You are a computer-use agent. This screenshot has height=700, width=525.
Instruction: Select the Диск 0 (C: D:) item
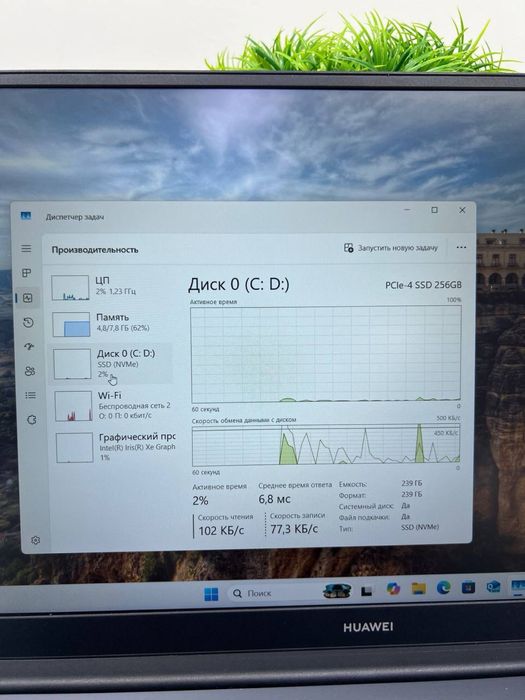coord(112,363)
